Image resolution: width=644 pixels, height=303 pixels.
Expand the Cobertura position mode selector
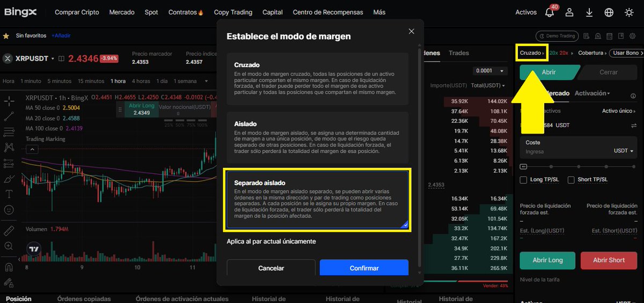pos(592,53)
